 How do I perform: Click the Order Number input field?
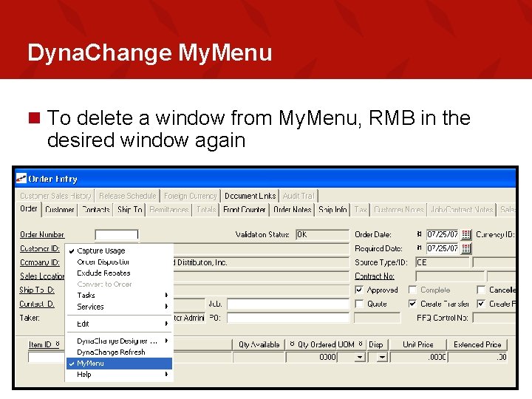(117, 234)
